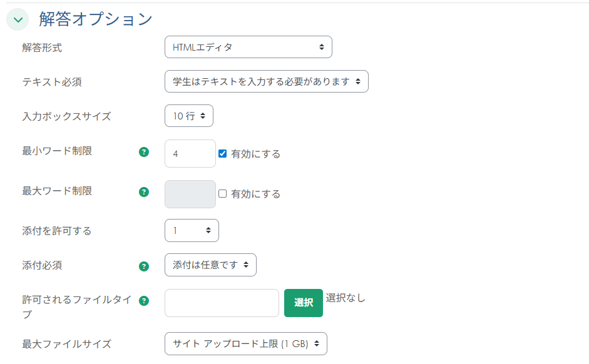Collapse the 解答オプション section chevron
The width and height of the screenshot is (589, 364).
[x=18, y=19]
